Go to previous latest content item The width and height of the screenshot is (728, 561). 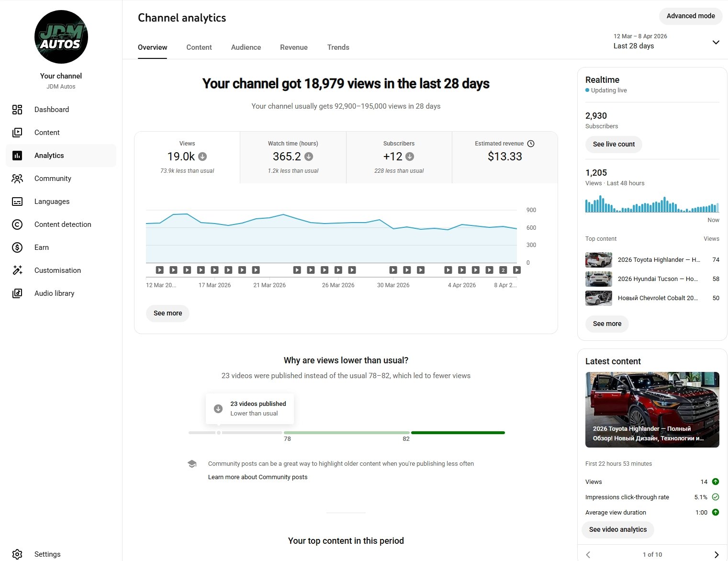588,555
